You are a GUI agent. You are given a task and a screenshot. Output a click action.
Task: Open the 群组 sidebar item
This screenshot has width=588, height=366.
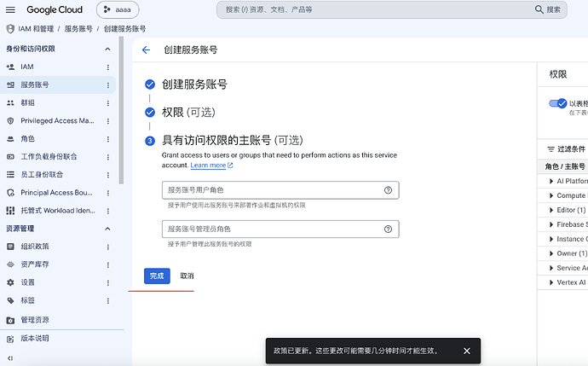27,103
